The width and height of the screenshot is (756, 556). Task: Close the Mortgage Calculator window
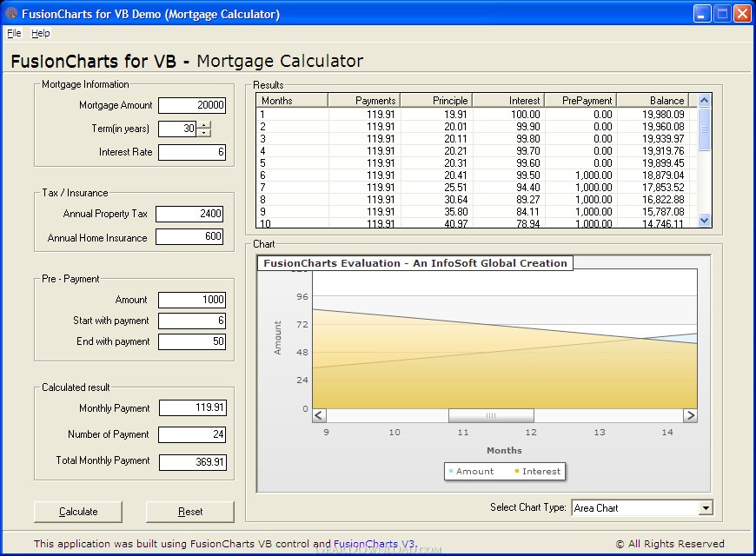(x=742, y=14)
